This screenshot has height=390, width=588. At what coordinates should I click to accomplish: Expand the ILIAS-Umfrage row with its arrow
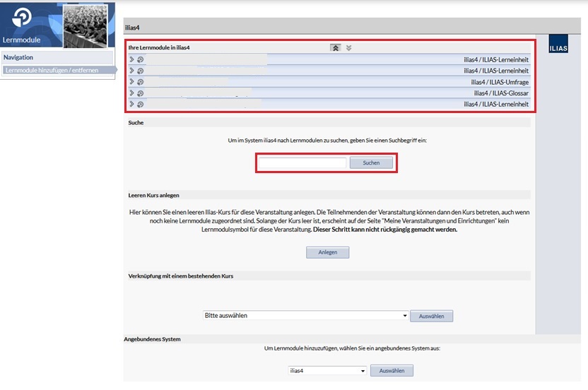click(x=131, y=82)
